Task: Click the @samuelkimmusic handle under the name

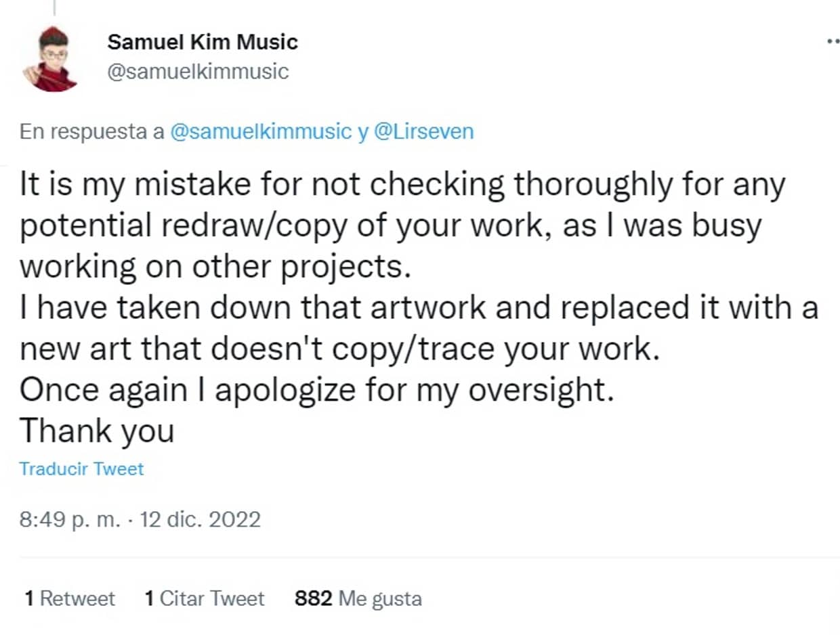Action: click(198, 71)
